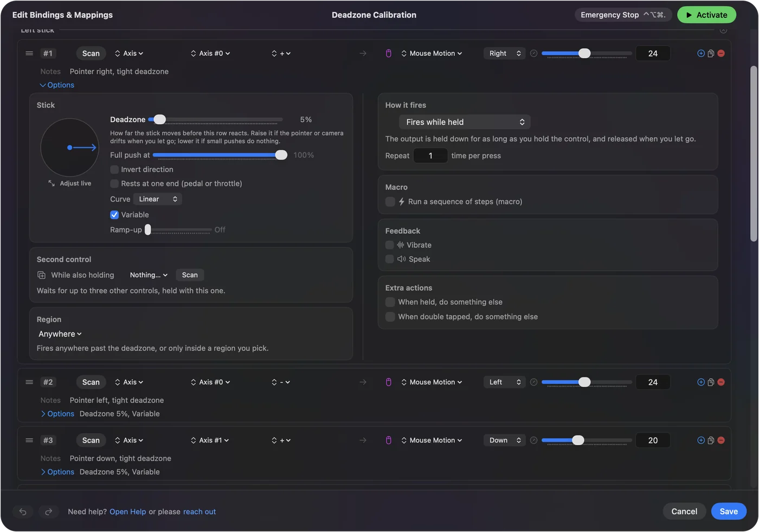Remove binding row #1
This screenshot has width=759, height=532.
pyautogui.click(x=721, y=53)
